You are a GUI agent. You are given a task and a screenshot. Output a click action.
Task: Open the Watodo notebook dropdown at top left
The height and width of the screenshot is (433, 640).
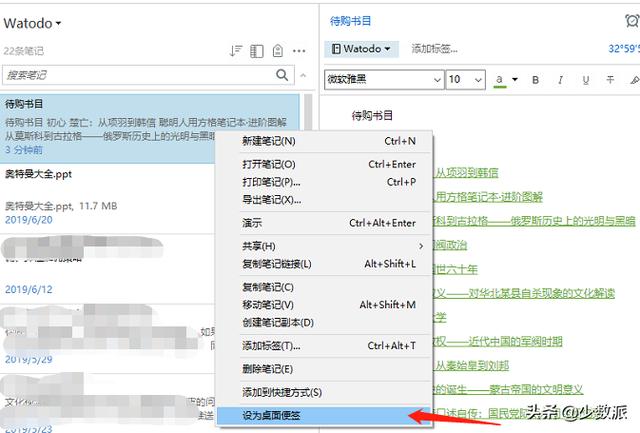[32, 23]
